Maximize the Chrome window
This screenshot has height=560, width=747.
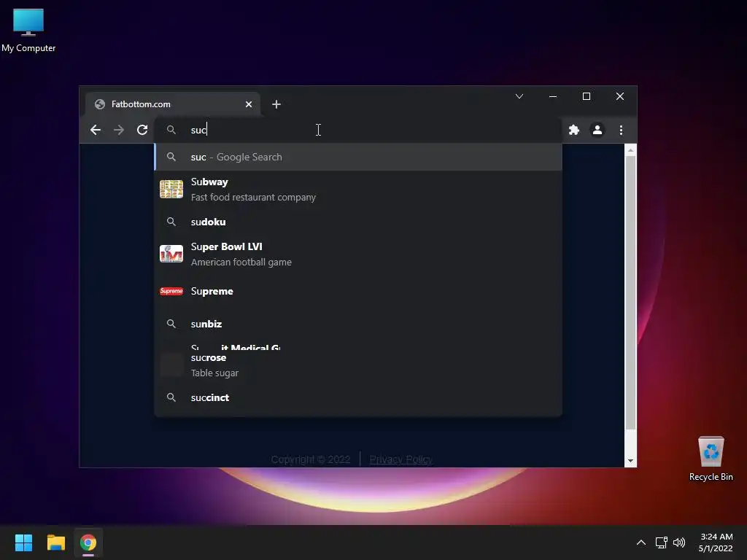[x=587, y=96]
